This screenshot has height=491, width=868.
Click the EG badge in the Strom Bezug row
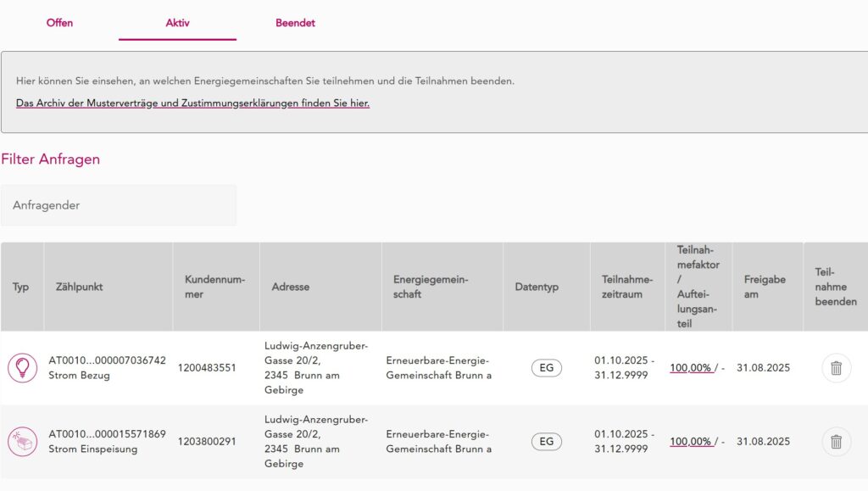546,368
